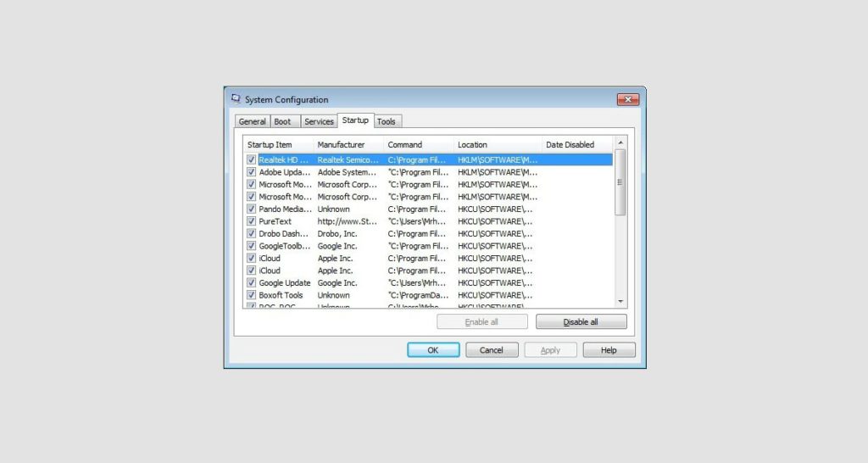This screenshot has width=868, height=463.
Task: Click the System Configuration title bar icon
Action: pyautogui.click(x=236, y=99)
